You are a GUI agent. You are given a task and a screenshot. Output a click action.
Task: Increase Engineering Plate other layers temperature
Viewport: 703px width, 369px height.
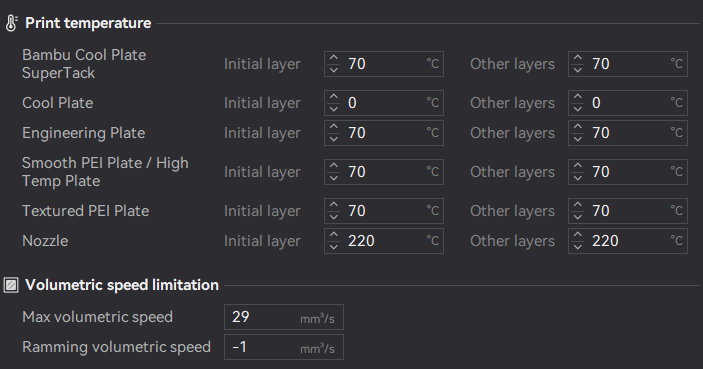pyautogui.click(x=577, y=127)
